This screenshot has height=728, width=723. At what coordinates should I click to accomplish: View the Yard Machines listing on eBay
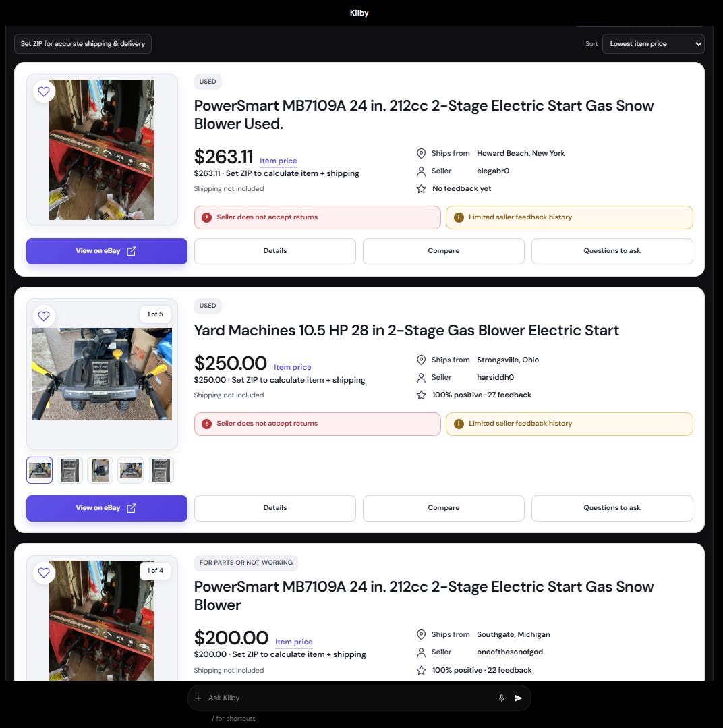click(107, 508)
